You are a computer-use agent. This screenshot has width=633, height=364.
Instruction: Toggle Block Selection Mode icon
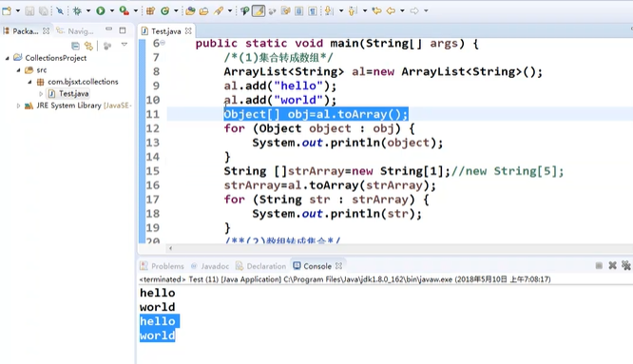coord(298,10)
